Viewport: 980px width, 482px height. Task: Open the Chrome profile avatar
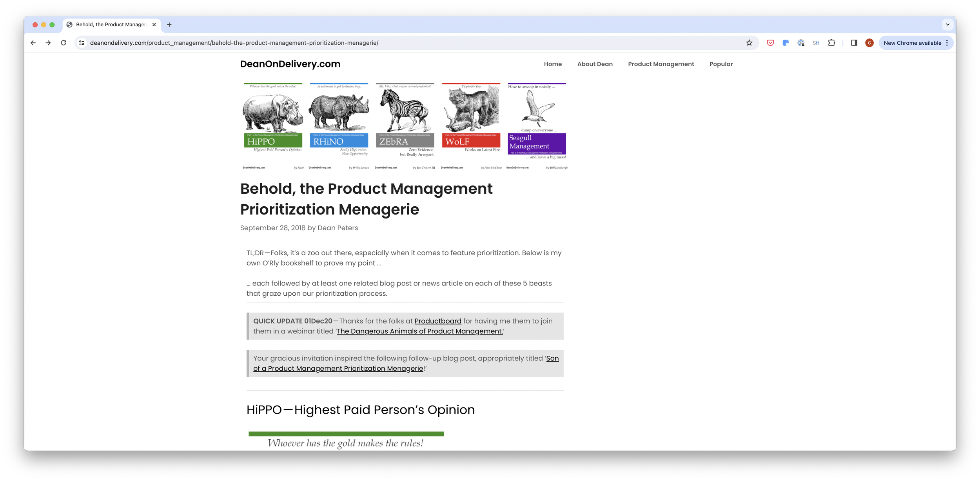click(869, 43)
